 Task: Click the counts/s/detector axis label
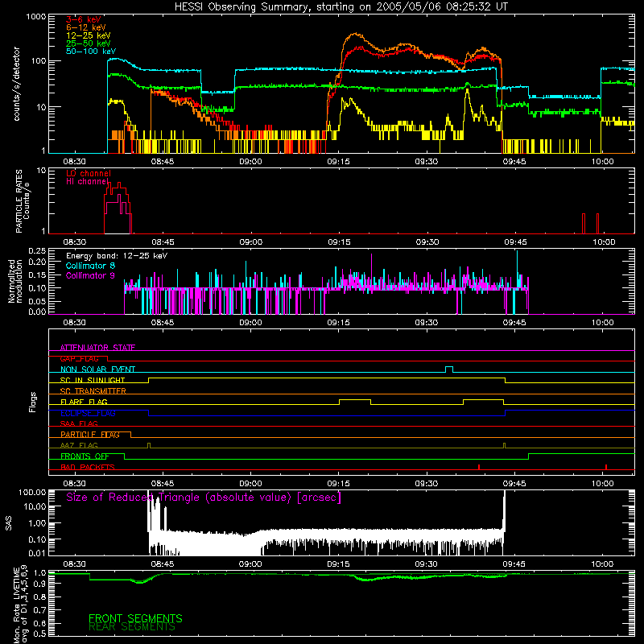coord(16,84)
